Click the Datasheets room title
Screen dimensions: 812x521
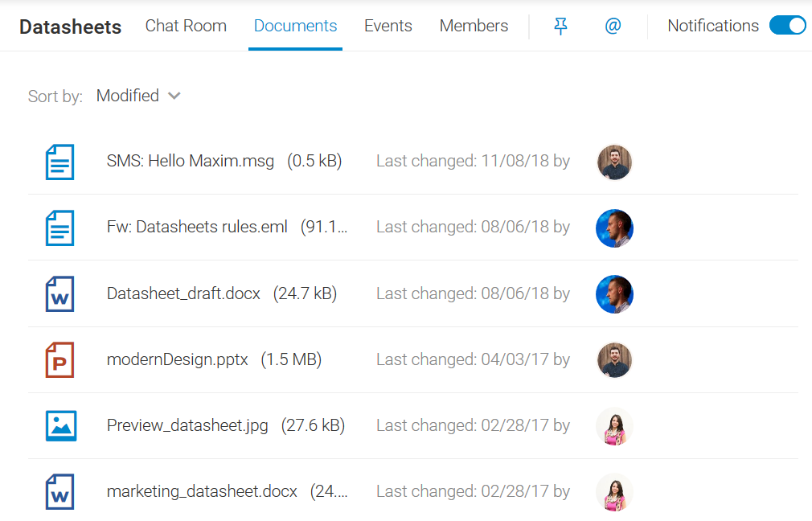(70, 27)
